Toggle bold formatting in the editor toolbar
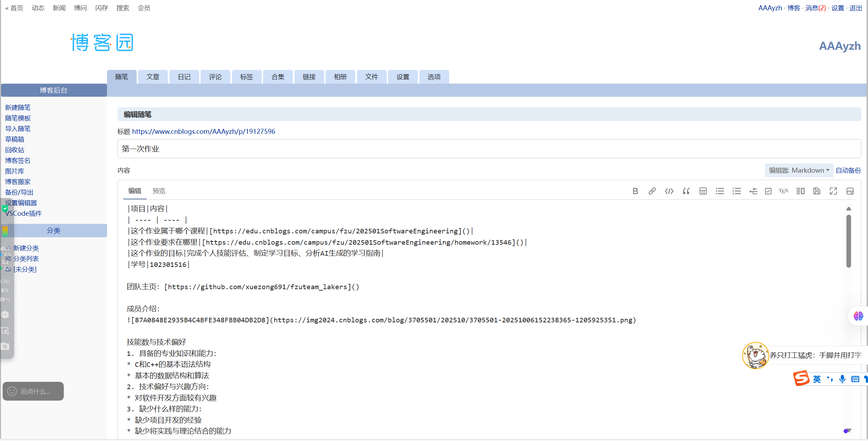Viewport: 868px width, 441px height. [635, 191]
